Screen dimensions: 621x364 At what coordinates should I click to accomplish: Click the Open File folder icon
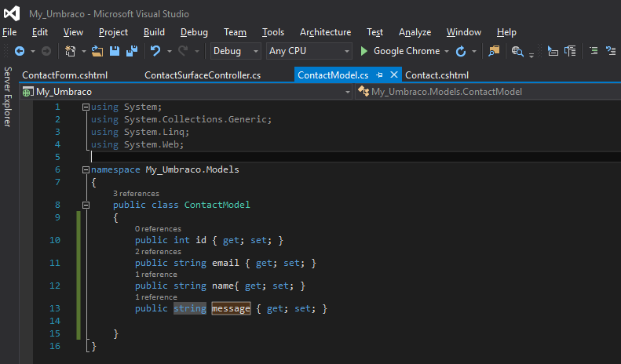(97, 51)
